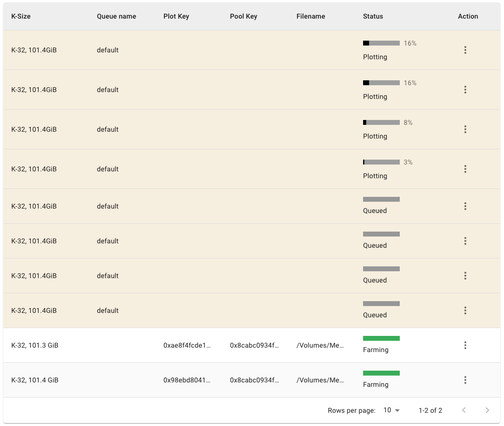Click pool key of 101.4 GiB plot
The height and width of the screenshot is (426, 504).
coord(254,380)
